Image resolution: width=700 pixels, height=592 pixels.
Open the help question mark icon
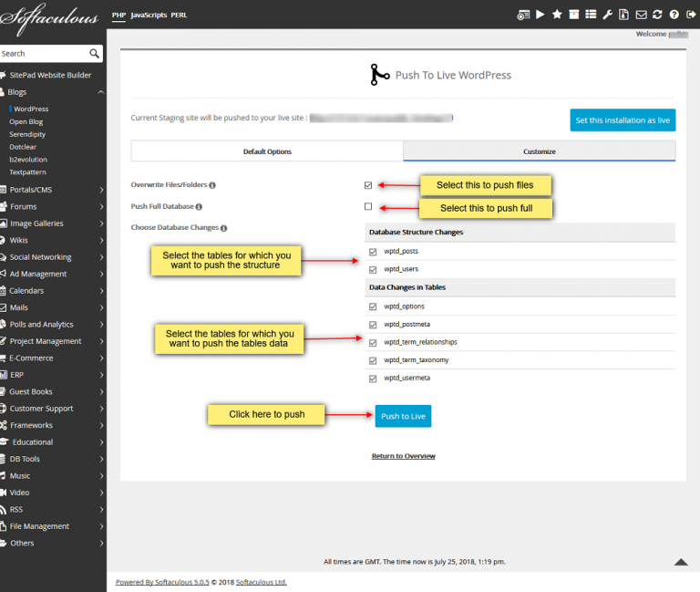point(674,15)
